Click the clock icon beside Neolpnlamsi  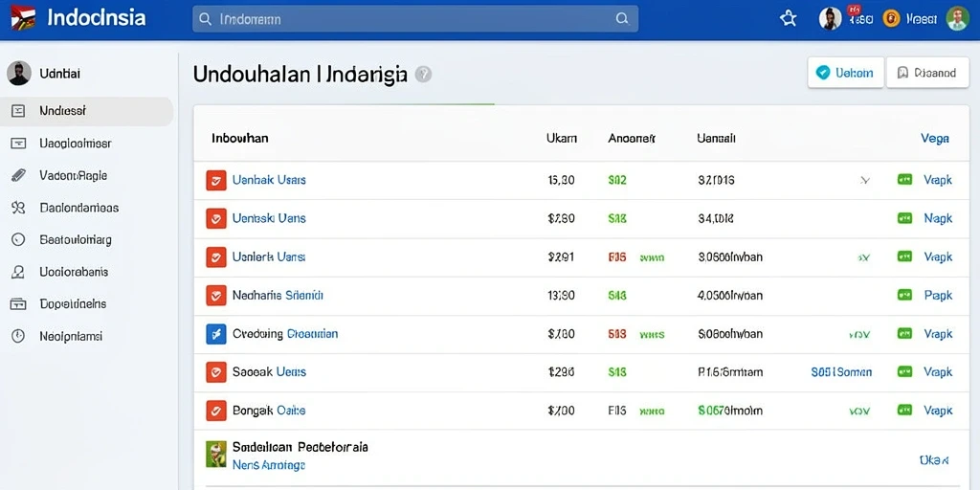tap(18, 336)
